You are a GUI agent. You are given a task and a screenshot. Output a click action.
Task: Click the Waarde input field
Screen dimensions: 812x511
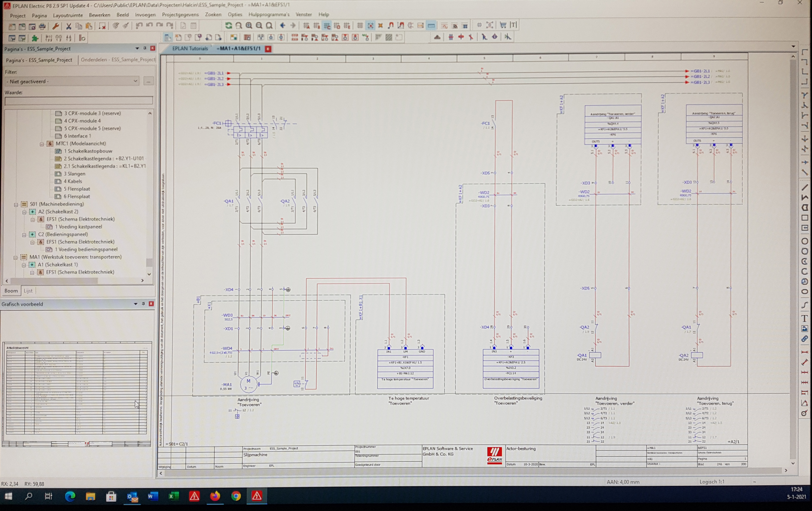79,101
